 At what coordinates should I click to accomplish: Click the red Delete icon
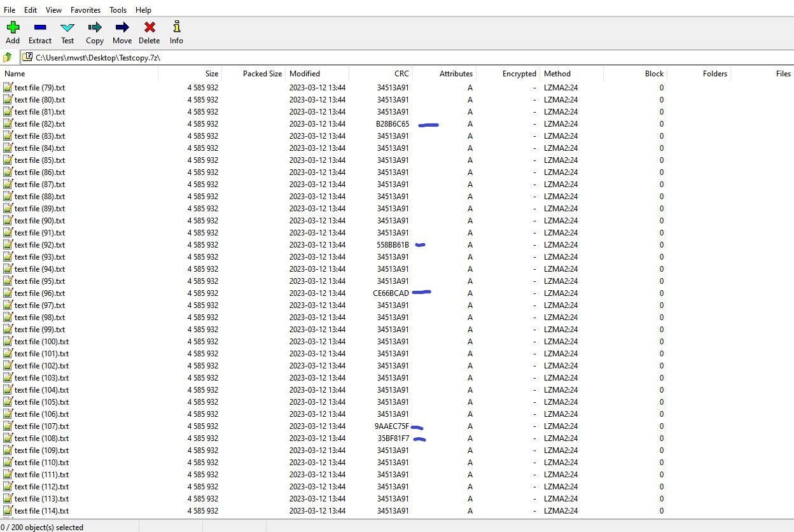pos(150,27)
